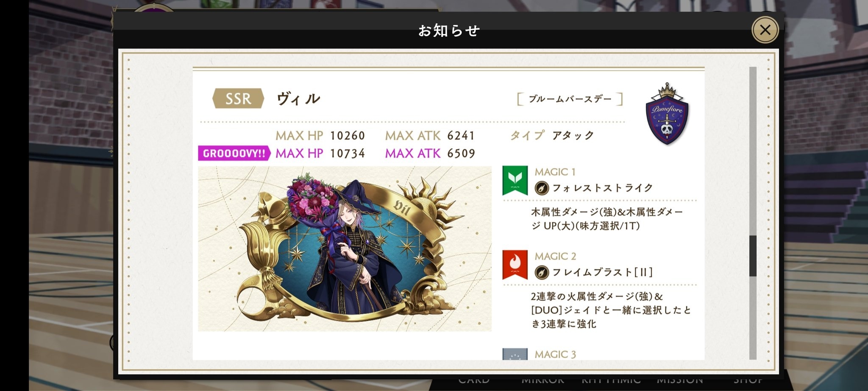Click the MAGIC 1 heading
The image size is (868, 391).
(x=555, y=172)
